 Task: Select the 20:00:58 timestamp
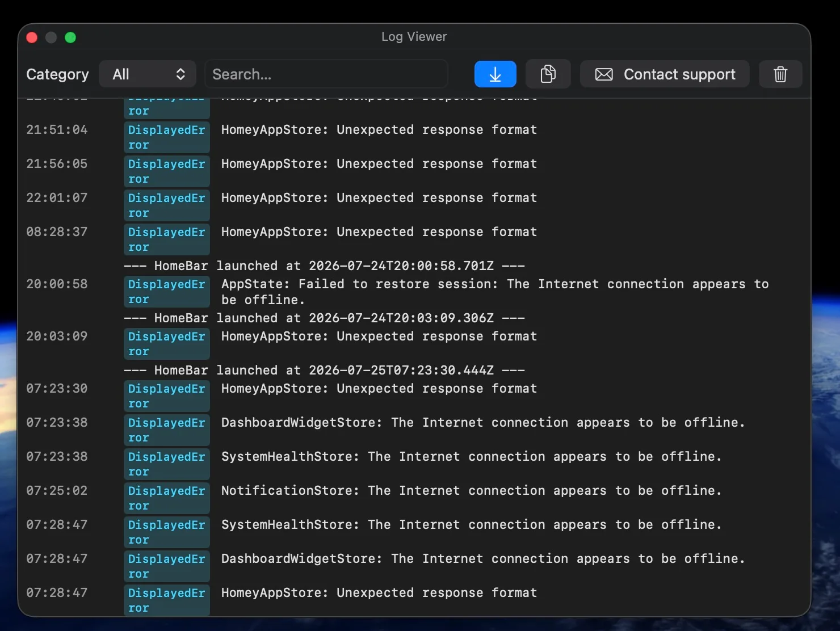pos(57,284)
